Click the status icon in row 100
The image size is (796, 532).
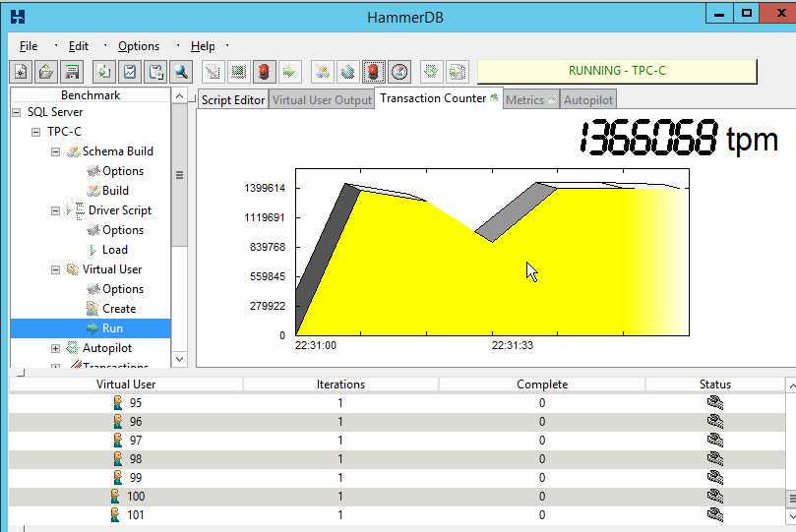click(714, 496)
